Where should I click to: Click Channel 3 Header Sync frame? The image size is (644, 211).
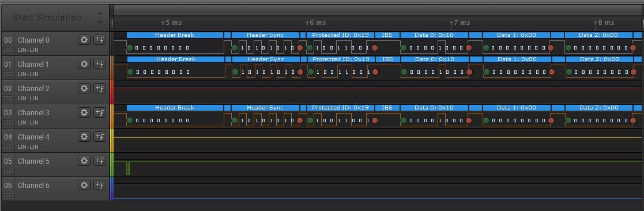coord(265,108)
